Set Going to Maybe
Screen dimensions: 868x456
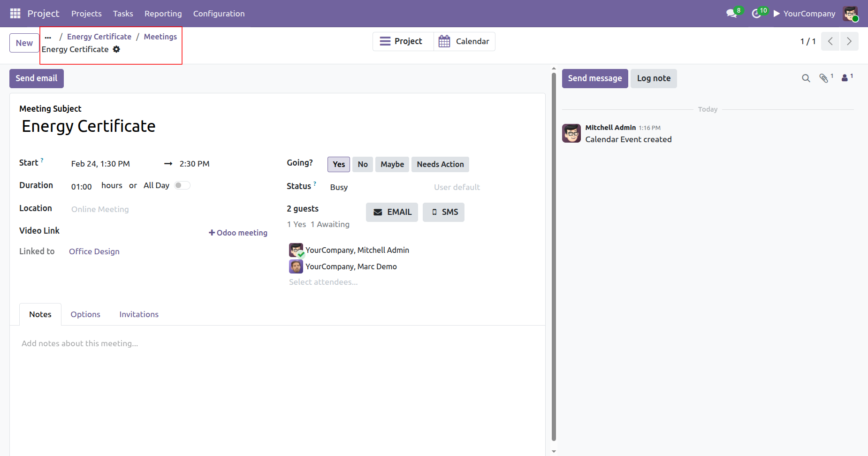[x=392, y=164]
